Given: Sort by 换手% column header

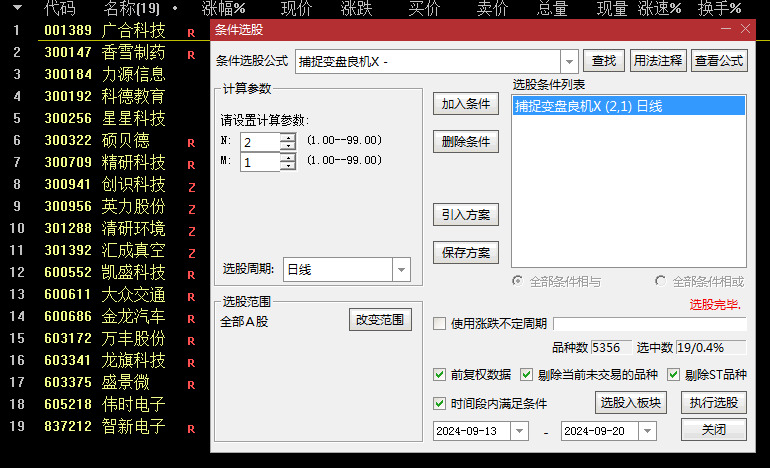Looking at the screenshot, I should tap(719, 8).
